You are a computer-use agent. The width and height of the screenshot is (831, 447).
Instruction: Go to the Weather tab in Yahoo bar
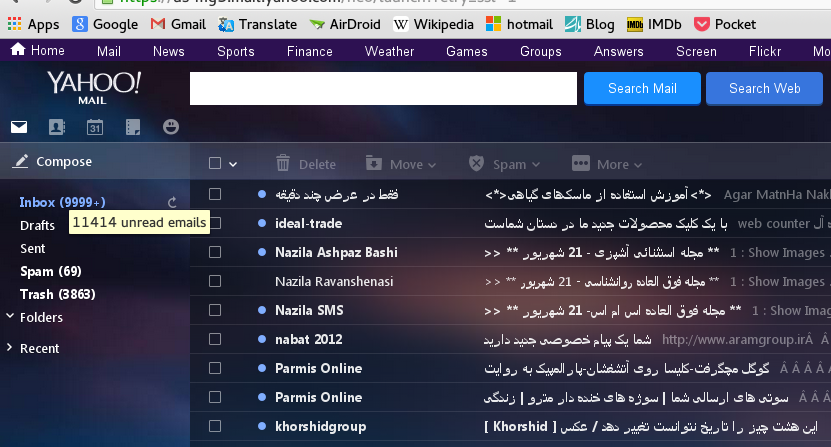point(389,51)
